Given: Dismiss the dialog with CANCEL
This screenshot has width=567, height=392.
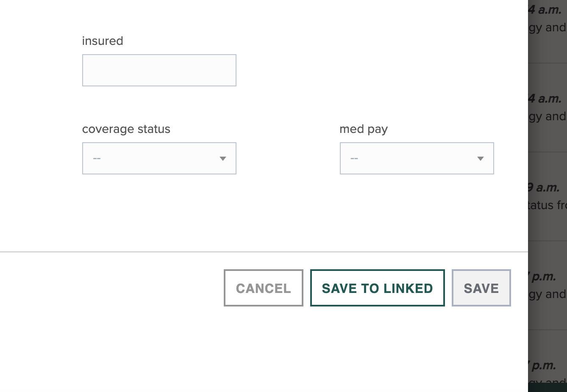Looking at the screenshot, I should 263,288.
